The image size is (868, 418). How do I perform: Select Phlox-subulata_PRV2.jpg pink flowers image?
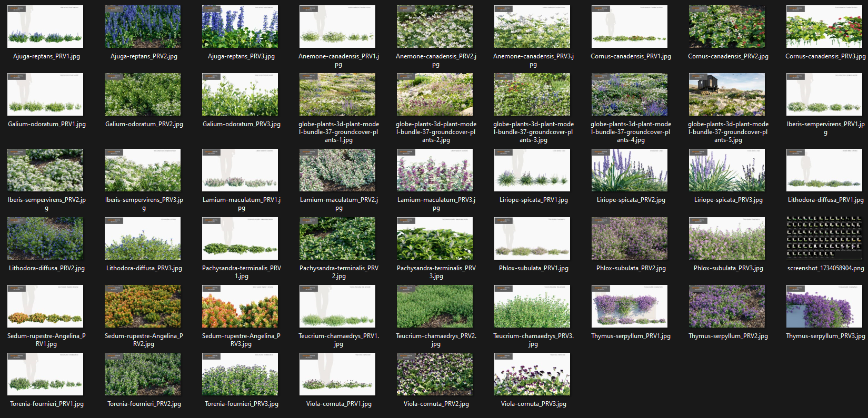pos(630,239)
